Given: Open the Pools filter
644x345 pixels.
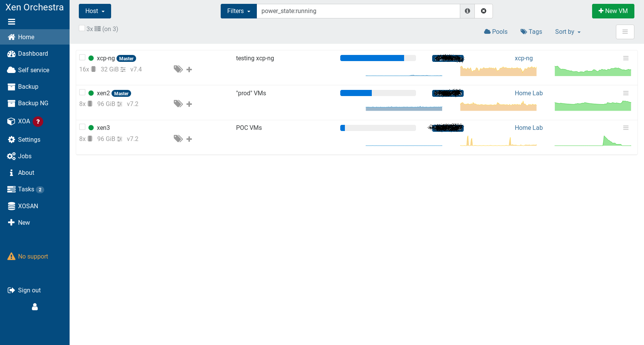Looking at the screenshot, I should tap(496, 32).
